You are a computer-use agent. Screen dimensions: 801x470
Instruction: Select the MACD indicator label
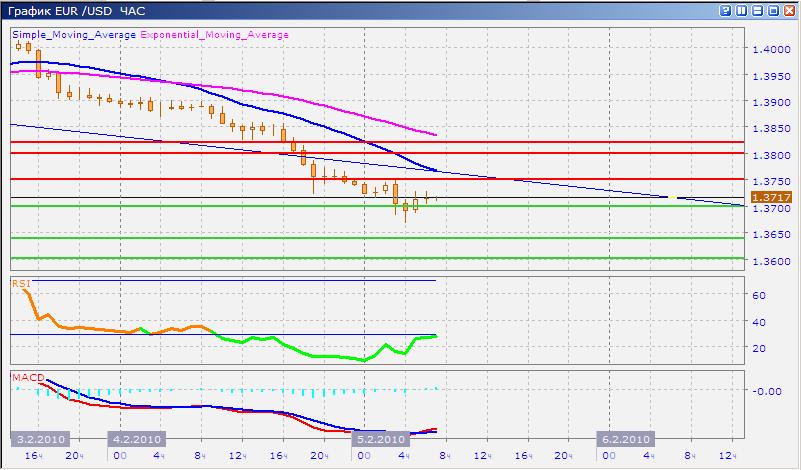point(29,378)
